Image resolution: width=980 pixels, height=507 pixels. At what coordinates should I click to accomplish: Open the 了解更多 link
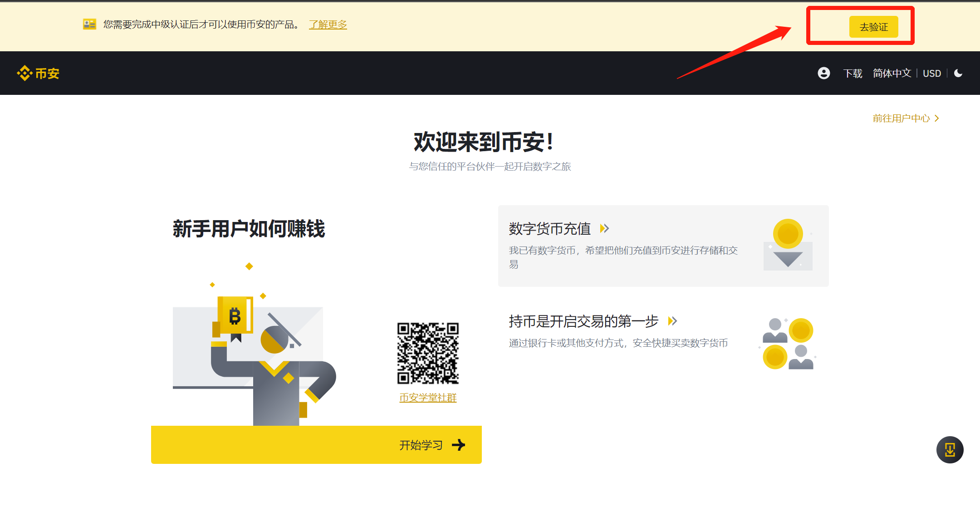328,25
